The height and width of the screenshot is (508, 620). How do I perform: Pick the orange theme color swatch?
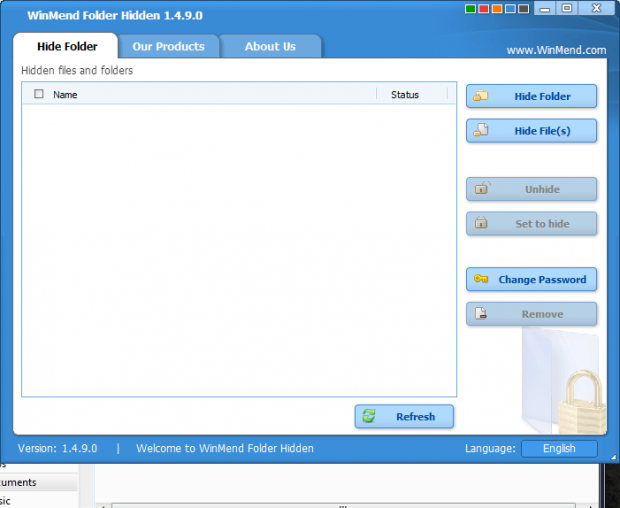[x=497, y=9]
